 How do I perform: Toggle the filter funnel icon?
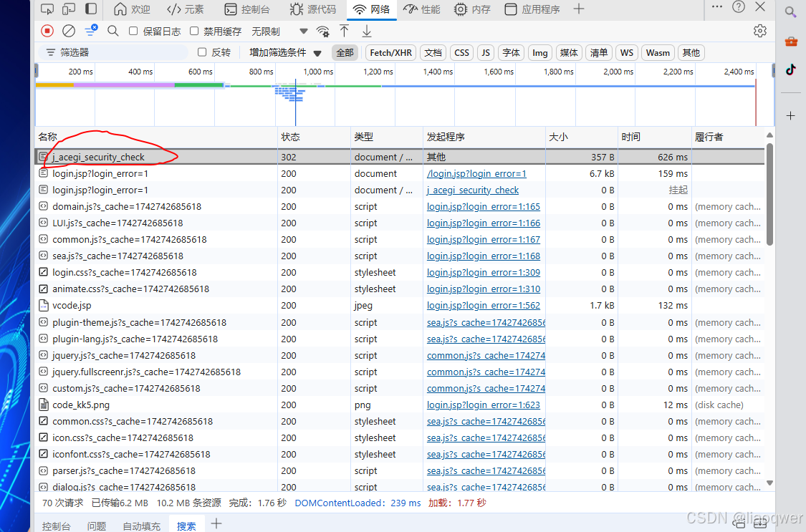coord(91,31)
